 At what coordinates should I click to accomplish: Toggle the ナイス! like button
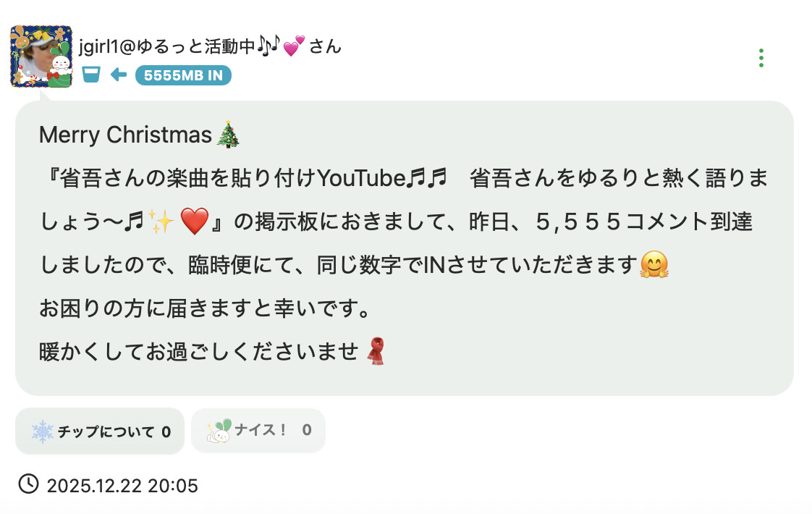click(x=258, y=431)
